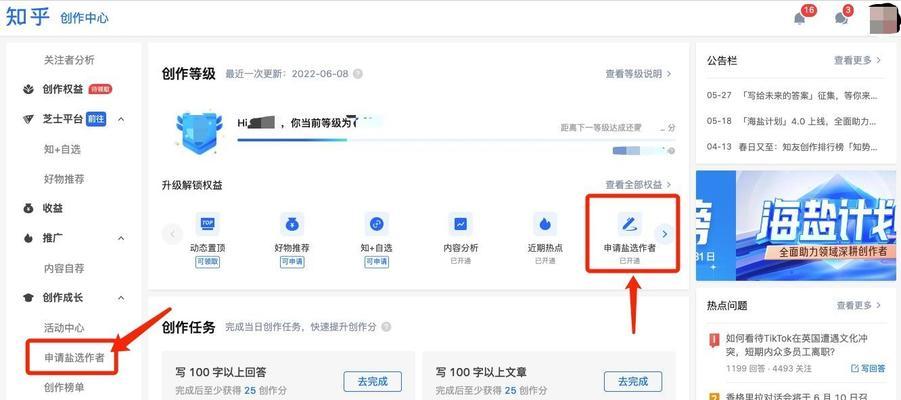Click the 前往 badge next to 芝士平台
This screenshot has height=400, width=901.
(x=96, y=120)
